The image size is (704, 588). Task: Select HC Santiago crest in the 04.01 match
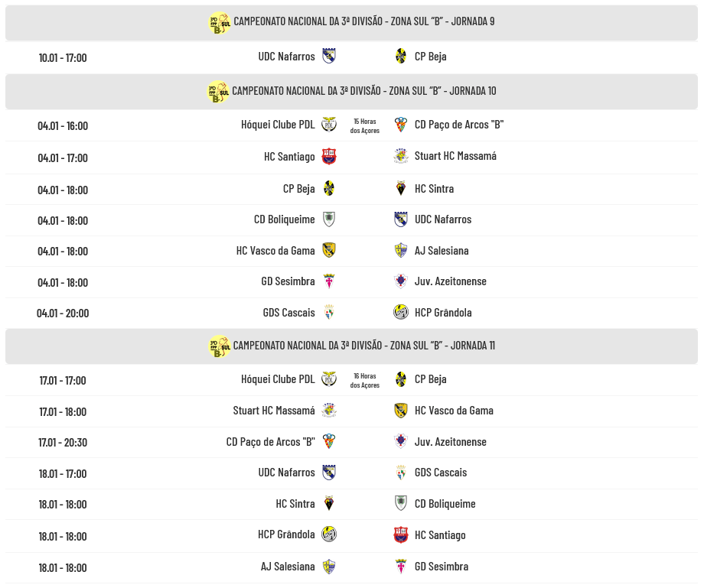click(329, 157)
